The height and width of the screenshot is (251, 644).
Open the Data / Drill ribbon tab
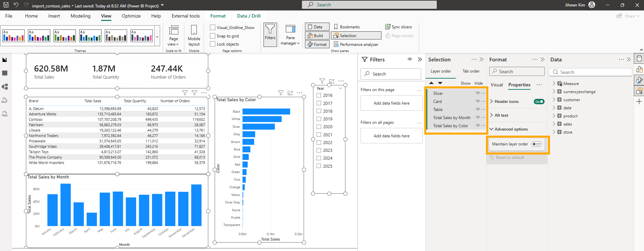[249, 16]
